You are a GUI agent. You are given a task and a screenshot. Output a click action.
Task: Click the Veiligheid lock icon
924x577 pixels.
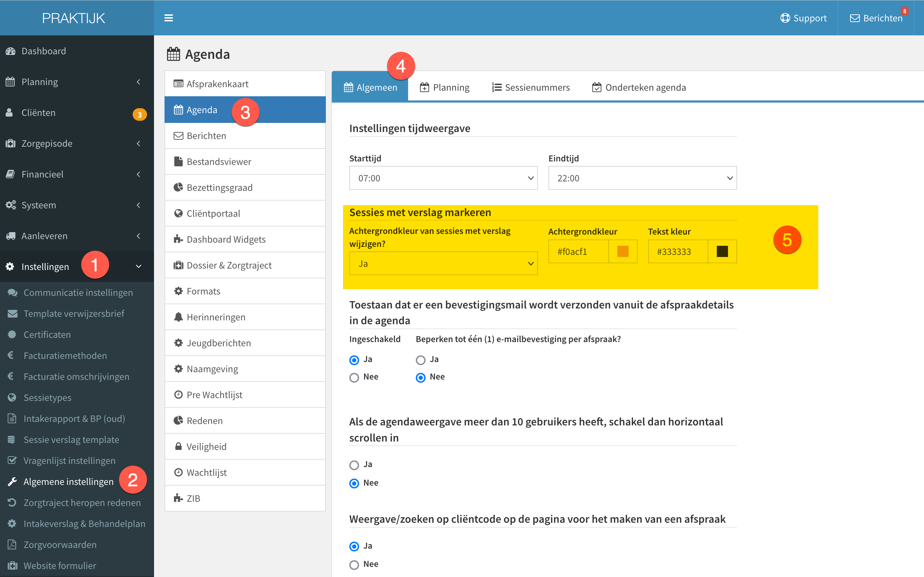point(178,446)
